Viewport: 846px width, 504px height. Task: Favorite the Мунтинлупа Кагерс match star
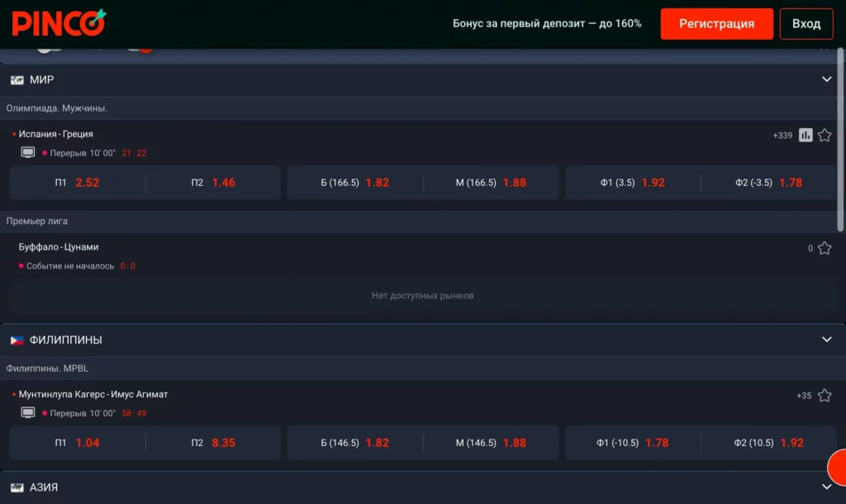point(825,396)
